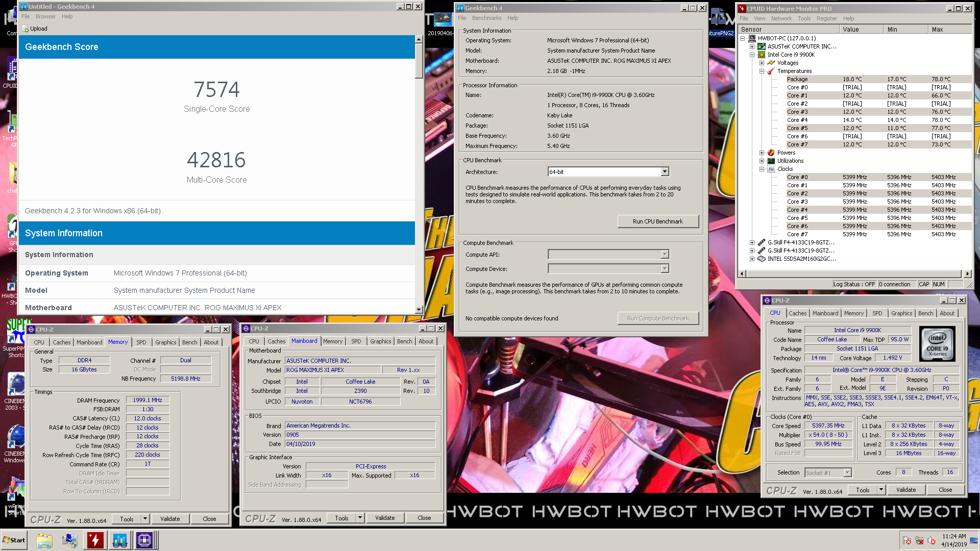Open Action Center flag icon in system tray
Screen dimensions: 980x551
coord(907,540)
